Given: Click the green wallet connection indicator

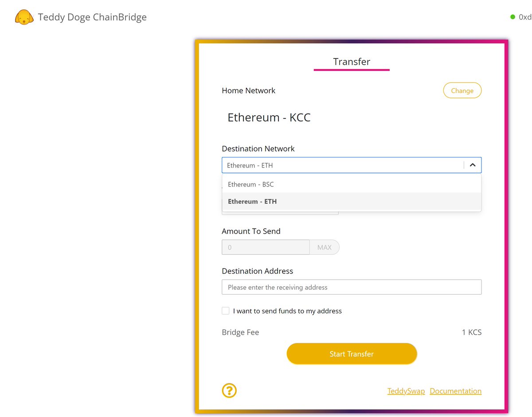Looking at the screenshot, I should (512, 17).
